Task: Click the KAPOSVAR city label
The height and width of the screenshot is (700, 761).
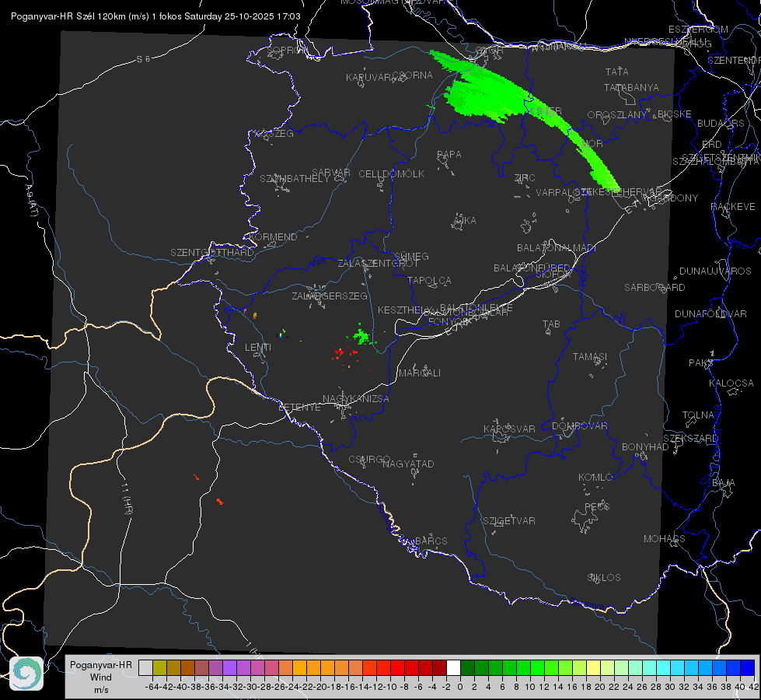Action: [509, 429]
